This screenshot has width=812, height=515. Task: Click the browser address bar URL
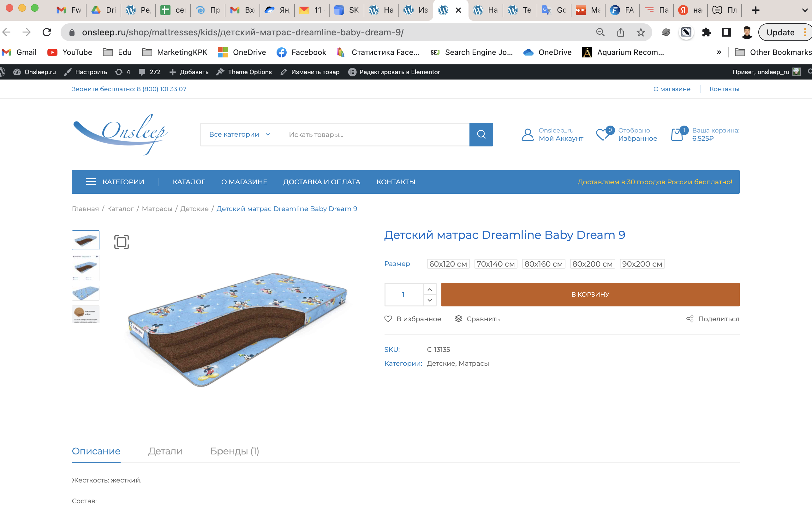click(243, 33)
